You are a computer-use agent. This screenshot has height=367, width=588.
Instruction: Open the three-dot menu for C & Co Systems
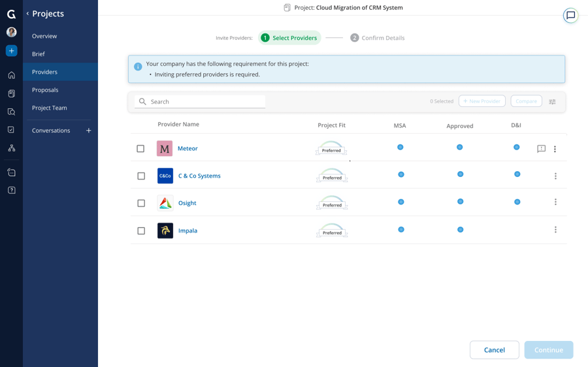tap(555, 176)
